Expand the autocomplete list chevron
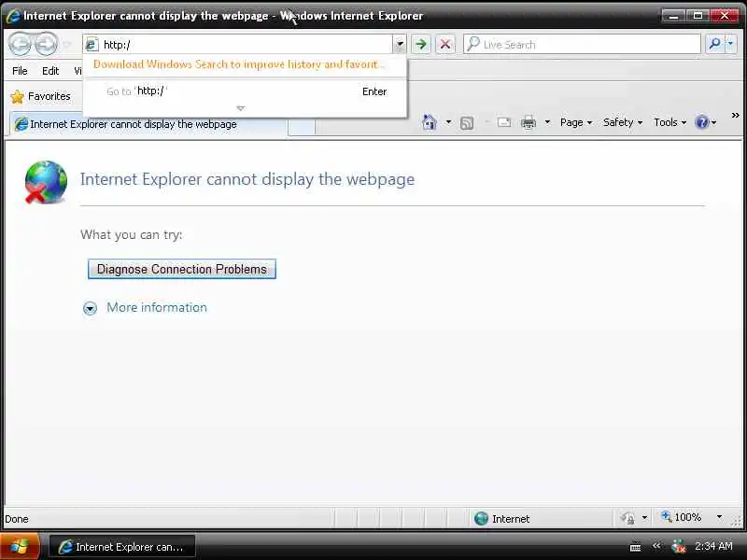Viewport: 747px width, 560px height. pyautogui.click(x=241, y=108)
